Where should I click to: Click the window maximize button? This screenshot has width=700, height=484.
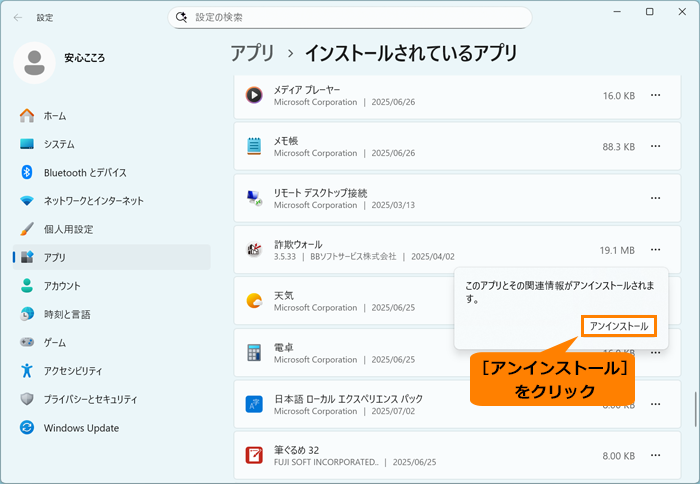click(x=650, y=12)
